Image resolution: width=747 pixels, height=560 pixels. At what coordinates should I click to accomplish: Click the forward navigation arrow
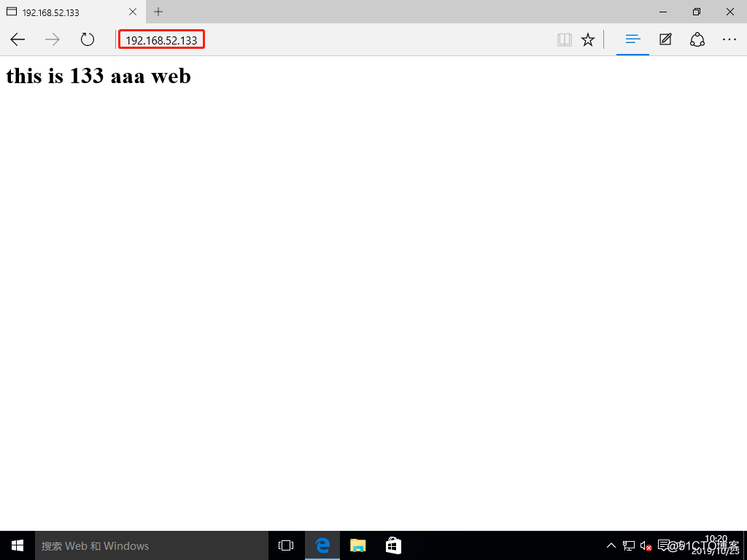(53, 39)
